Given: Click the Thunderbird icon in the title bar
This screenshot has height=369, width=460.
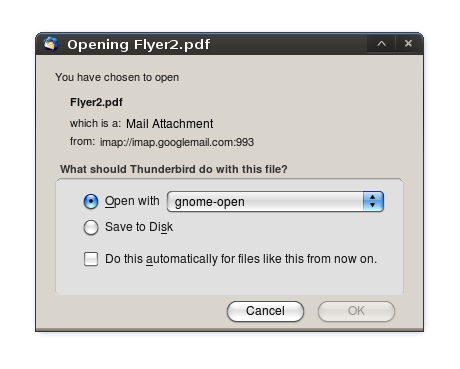Looking at the screenshot, I should pos(51,44).
